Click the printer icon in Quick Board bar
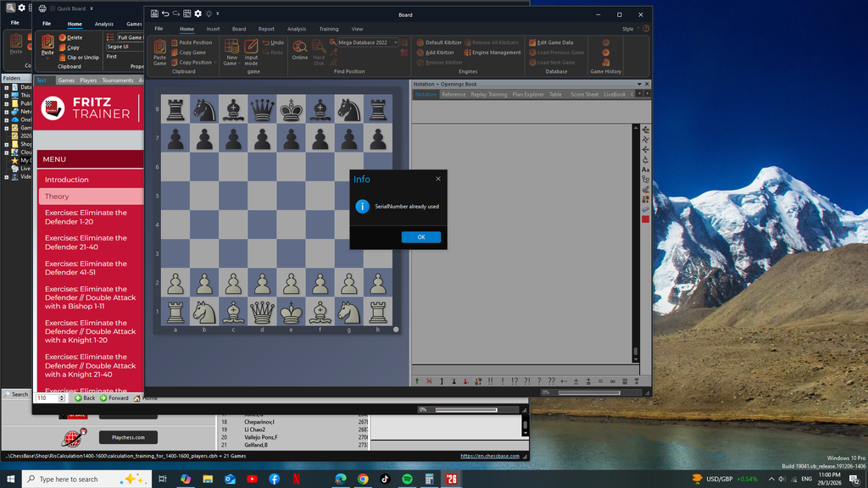868x488 pixels. (x=42, y=8)
